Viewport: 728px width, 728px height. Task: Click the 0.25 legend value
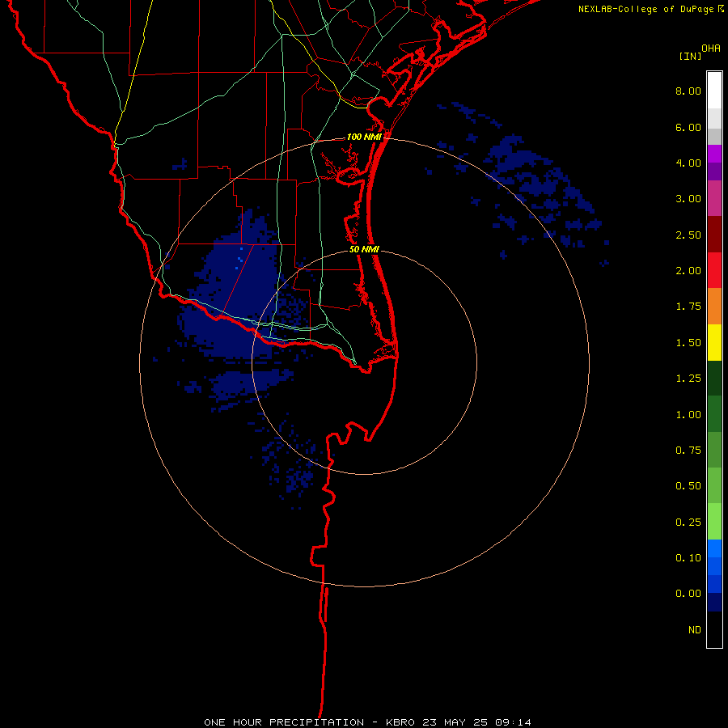pos(688,523)
